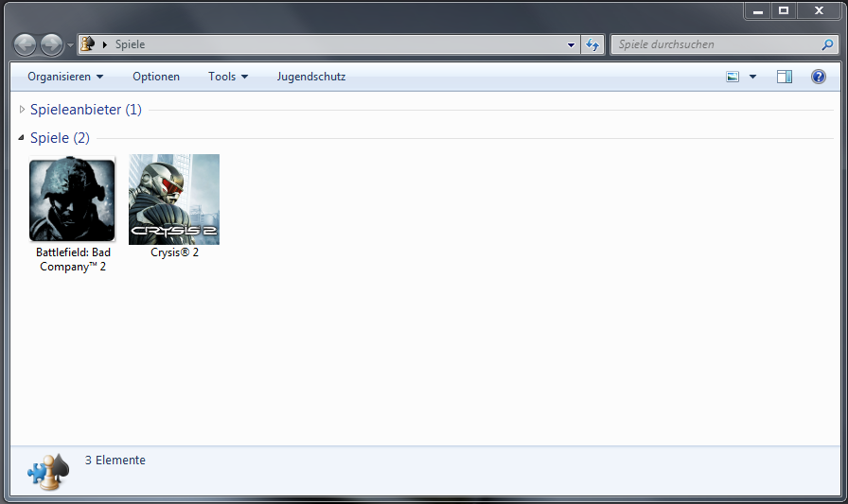Refresh the Spiele folder view

[x=592, y=44]
